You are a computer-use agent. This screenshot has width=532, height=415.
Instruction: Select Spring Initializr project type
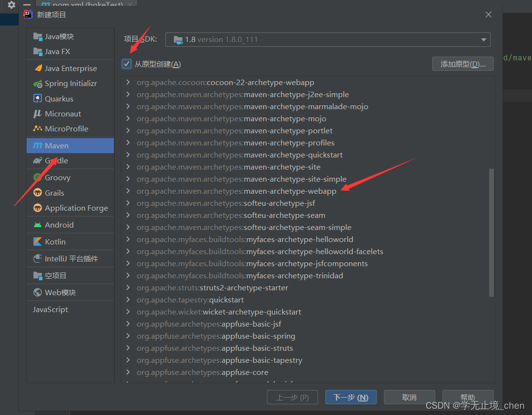pos(70,84)
